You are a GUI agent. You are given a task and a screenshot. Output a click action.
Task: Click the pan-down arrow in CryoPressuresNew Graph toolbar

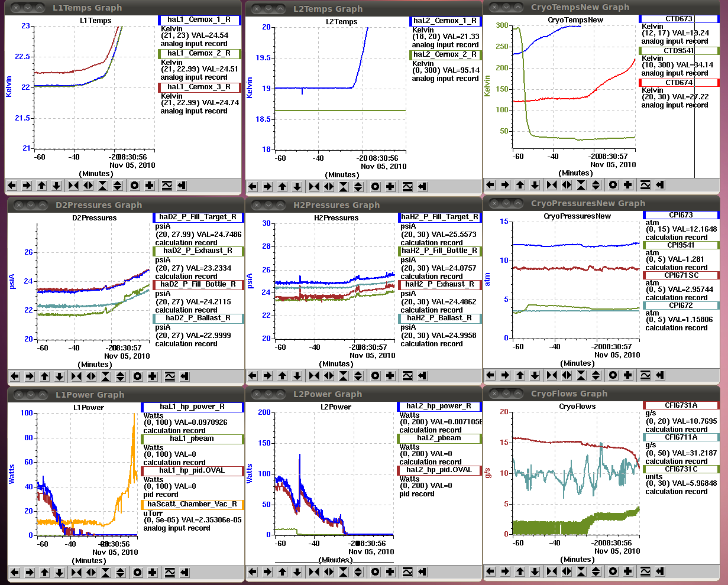click(535, 375)
